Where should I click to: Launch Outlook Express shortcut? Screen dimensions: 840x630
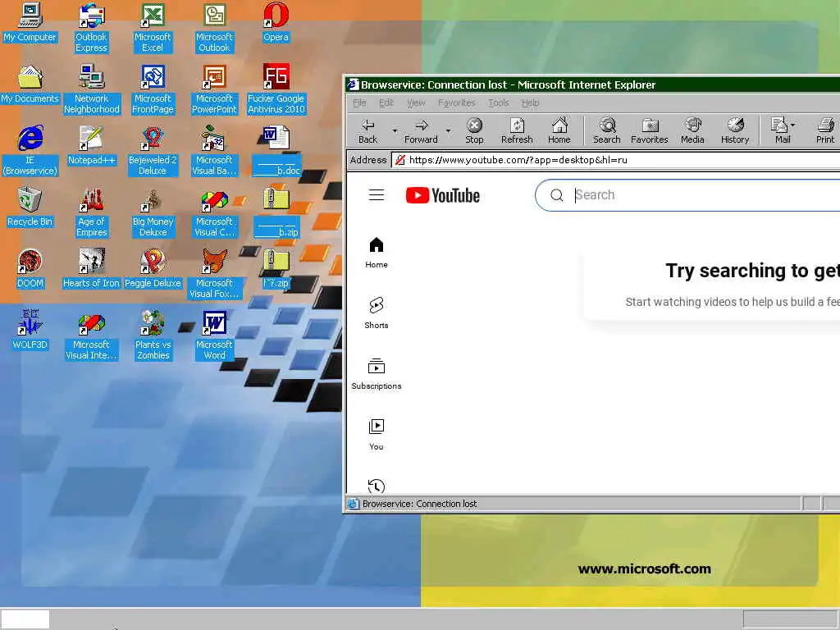point(91,28)
